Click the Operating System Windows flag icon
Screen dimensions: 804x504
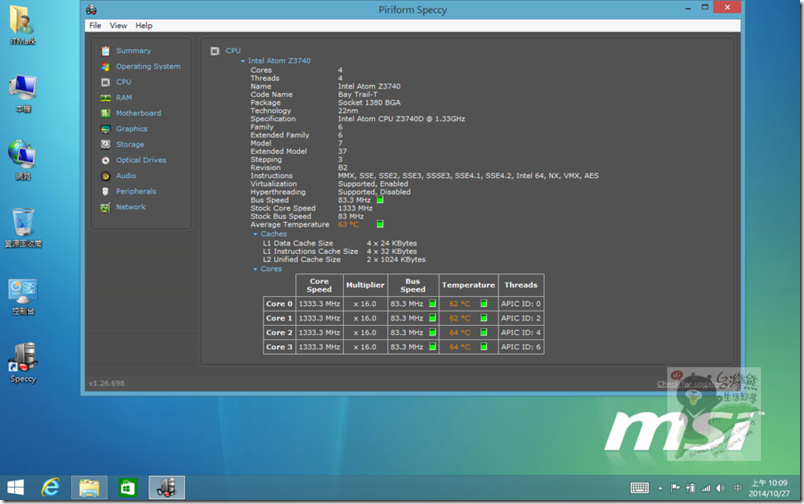pos(106,67)
